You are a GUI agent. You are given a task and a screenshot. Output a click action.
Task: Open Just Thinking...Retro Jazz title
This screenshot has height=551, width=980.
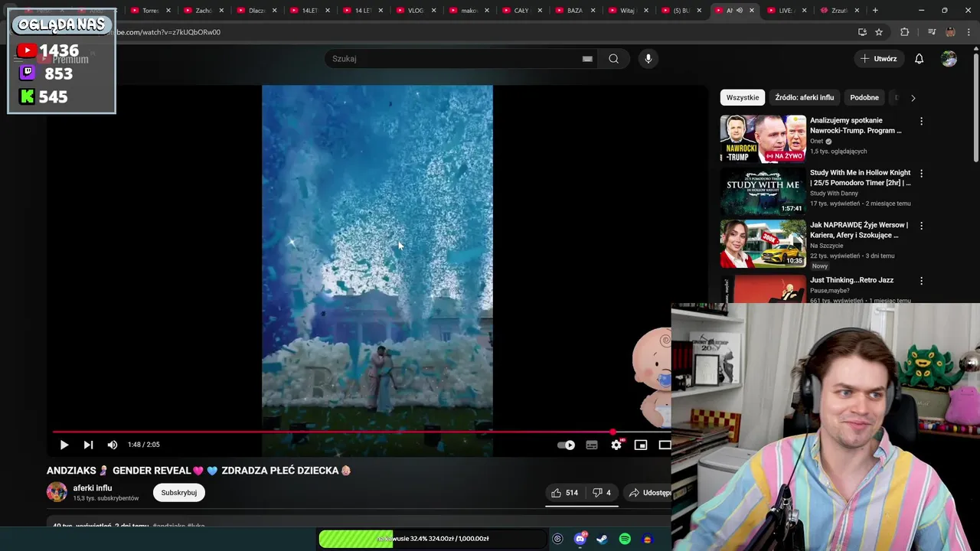[851, 280]
